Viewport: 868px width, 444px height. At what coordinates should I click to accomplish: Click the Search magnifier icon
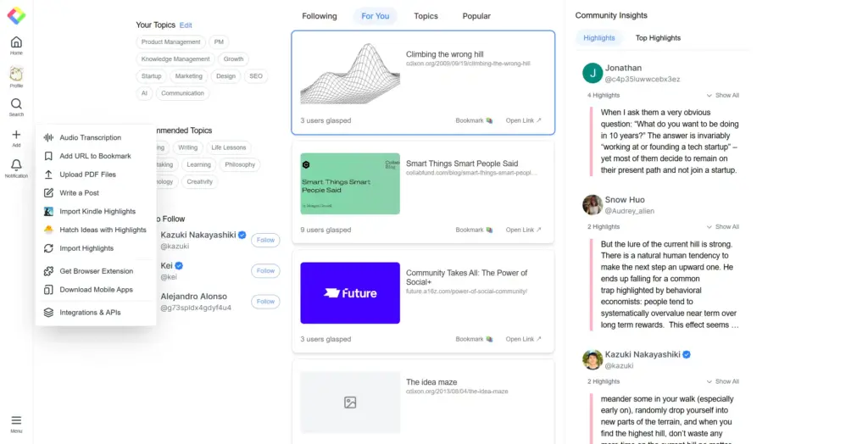[x=16, y=104]
